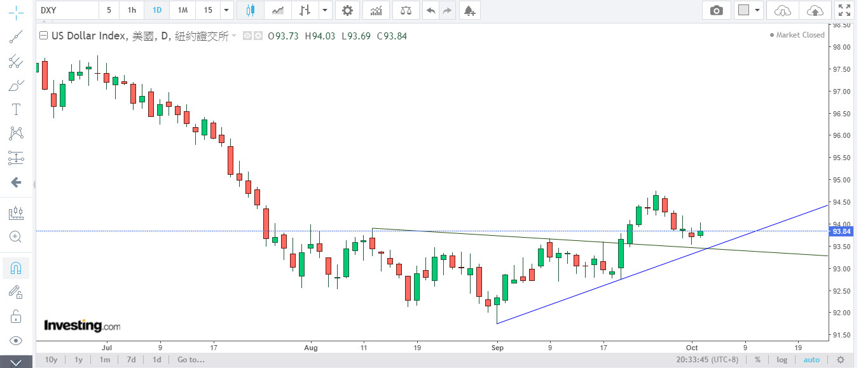This screenshot has width=868, height=368.
Task: Hide all drawing tools with eye icon
Action: click(x=16, y=341)
